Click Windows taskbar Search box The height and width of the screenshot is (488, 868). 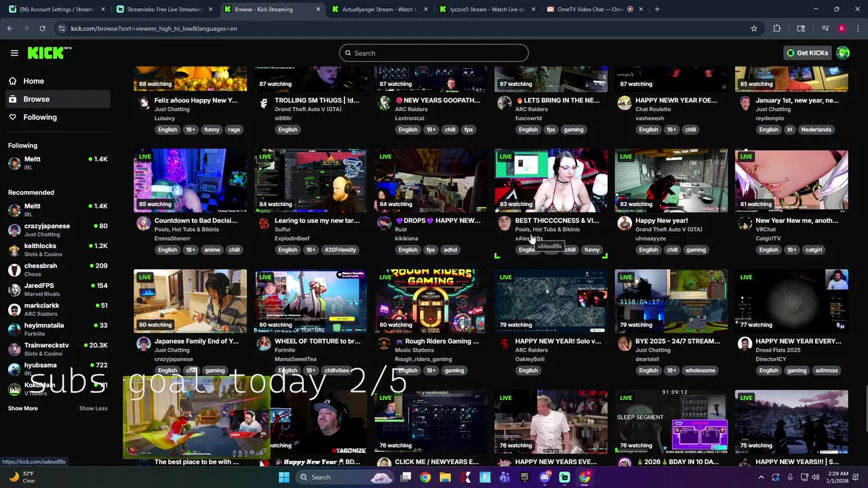[x=346, y=477]
